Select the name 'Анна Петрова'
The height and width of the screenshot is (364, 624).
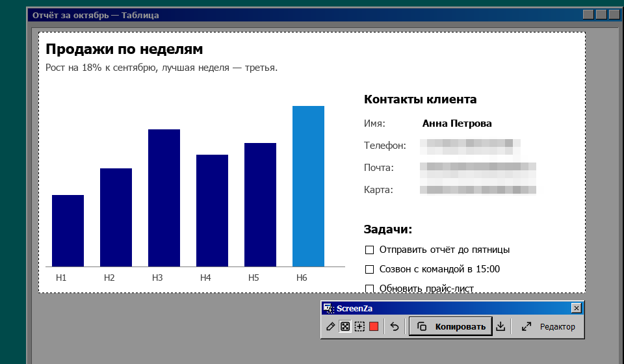click(457, 123)
